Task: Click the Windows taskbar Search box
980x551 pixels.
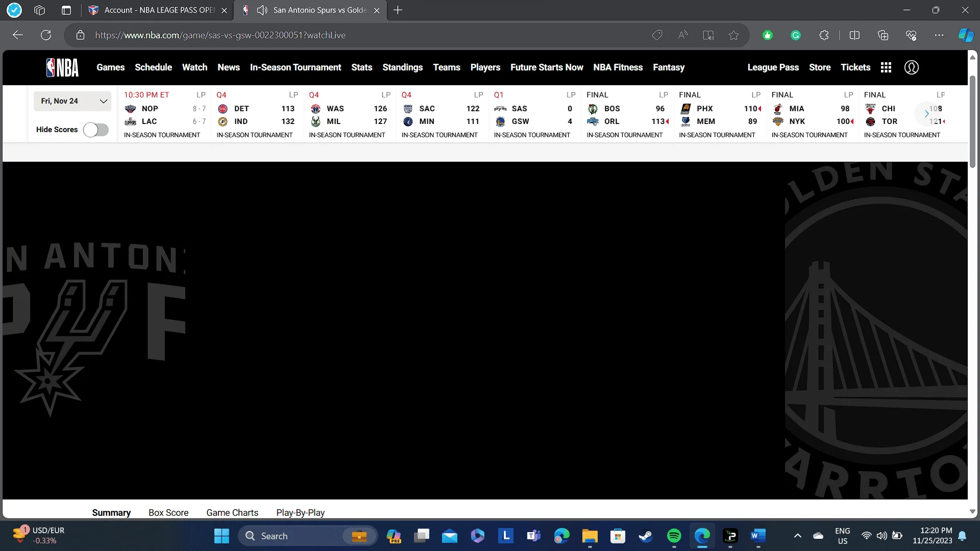Action: pyautogui.click(x=307, y=536)
